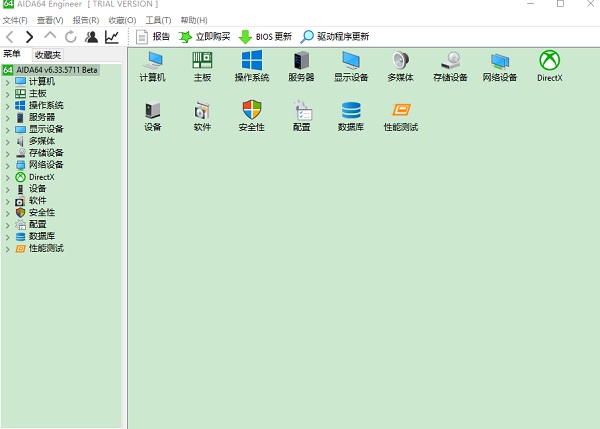Click the 驱动程序更新 button

point(336,37)
